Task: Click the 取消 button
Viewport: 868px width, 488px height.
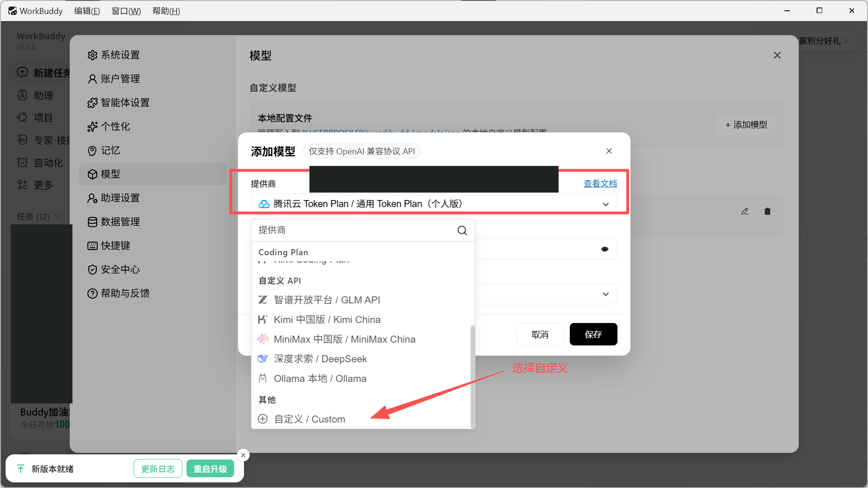Action: click(x=540, y=335)
